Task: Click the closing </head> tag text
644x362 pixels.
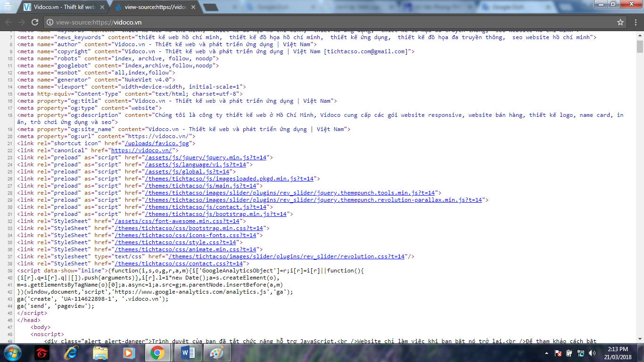Action: 29,320
